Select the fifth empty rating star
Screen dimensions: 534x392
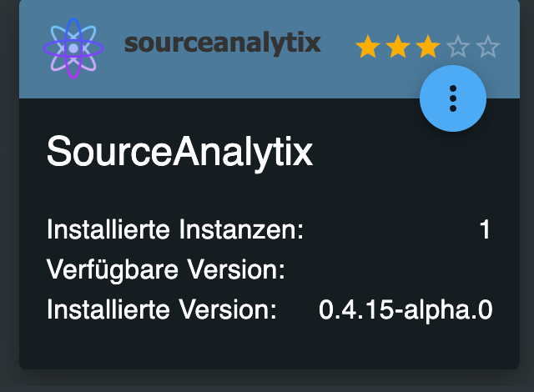pos(487,47)
